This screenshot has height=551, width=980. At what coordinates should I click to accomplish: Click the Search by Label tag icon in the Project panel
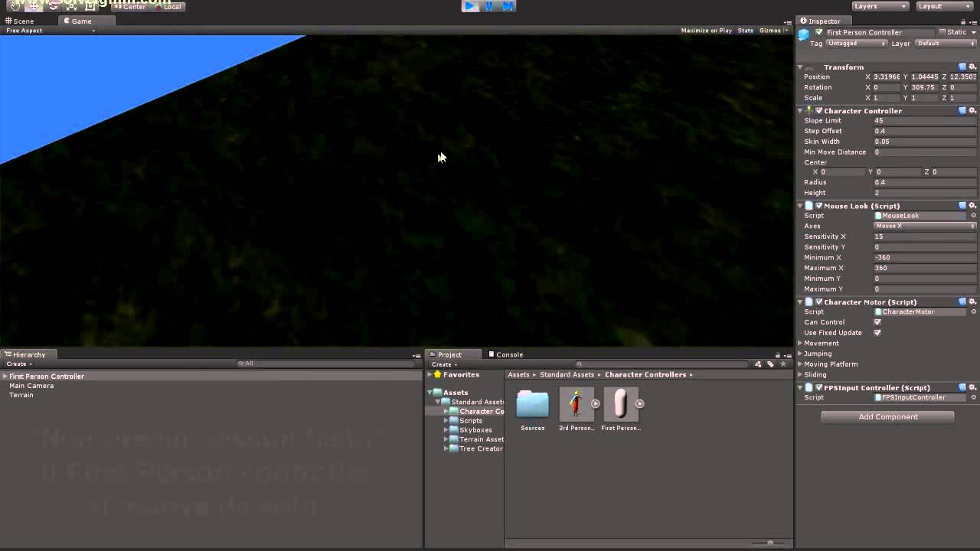(771, 364)
